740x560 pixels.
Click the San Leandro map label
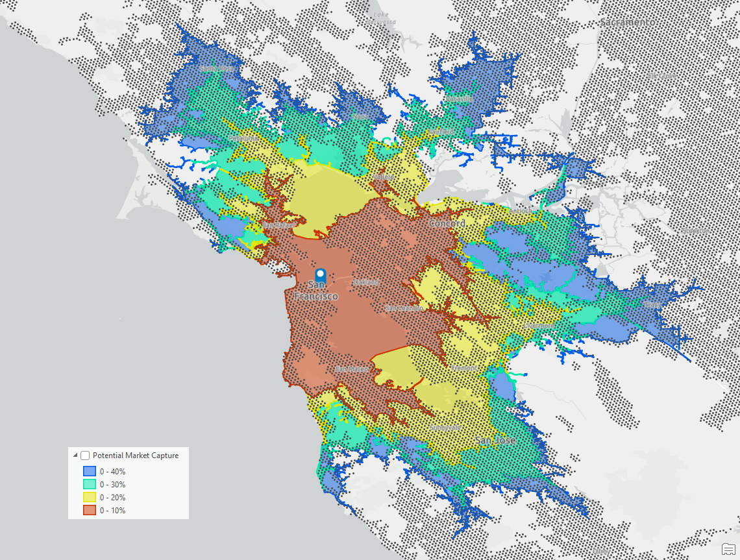404,308
